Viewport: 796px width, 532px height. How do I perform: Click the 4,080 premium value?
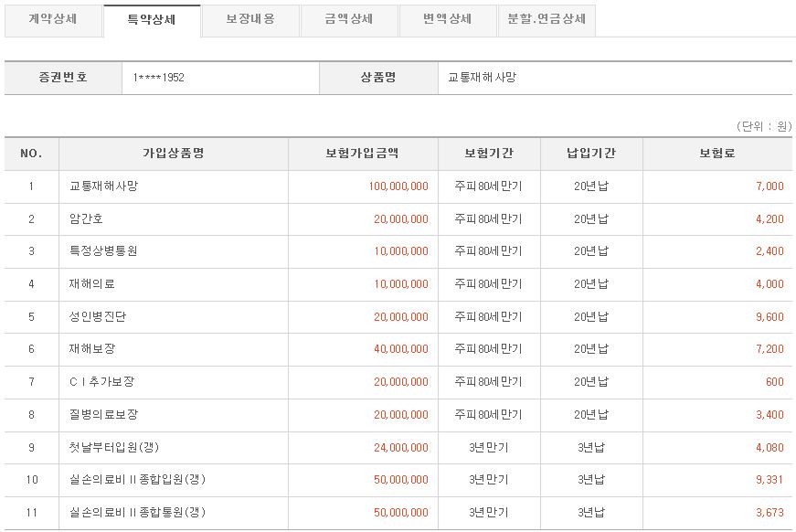tap(770, 448)
